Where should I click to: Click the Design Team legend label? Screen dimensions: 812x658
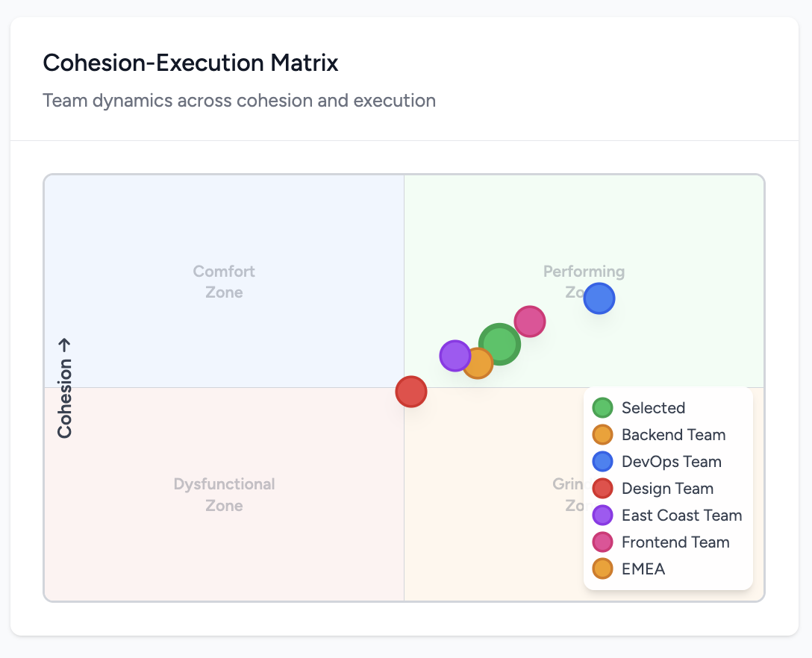click(x=667, y=489)
